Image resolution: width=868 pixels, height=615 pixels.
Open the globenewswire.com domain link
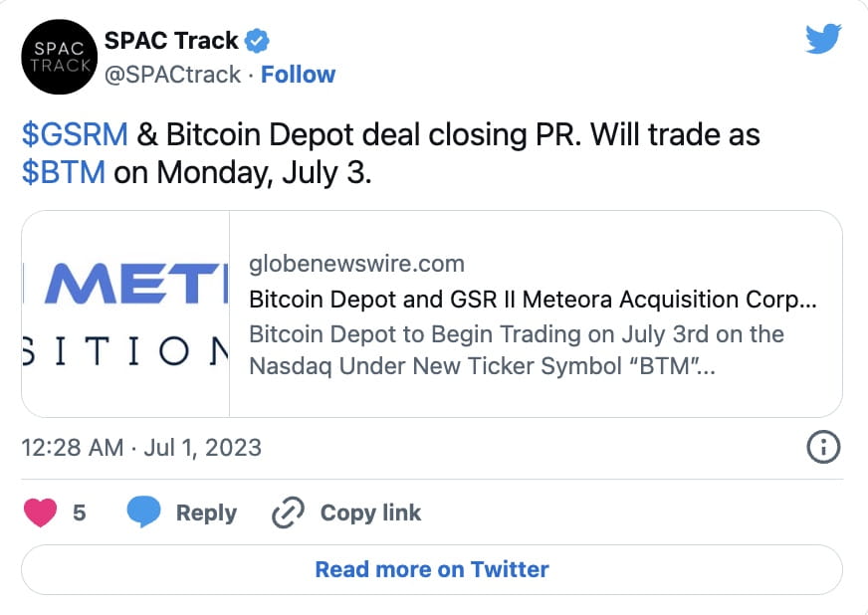(356, 264)
